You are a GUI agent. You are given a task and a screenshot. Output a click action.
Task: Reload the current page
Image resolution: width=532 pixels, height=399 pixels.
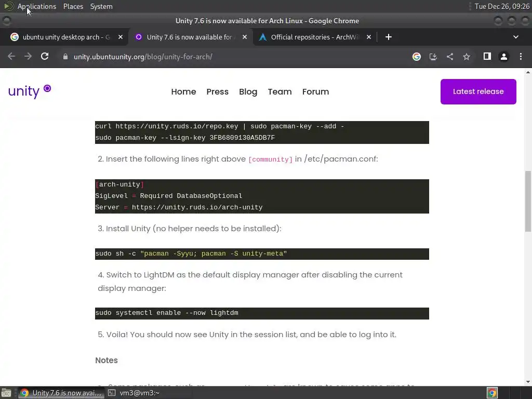pyautogui.click(x=45, y=57)
